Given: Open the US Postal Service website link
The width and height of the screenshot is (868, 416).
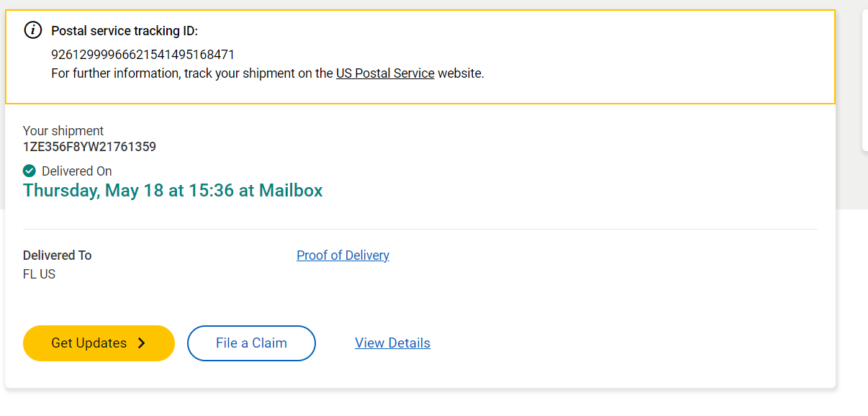Looking at the screenshot, I should pos(385,73).
